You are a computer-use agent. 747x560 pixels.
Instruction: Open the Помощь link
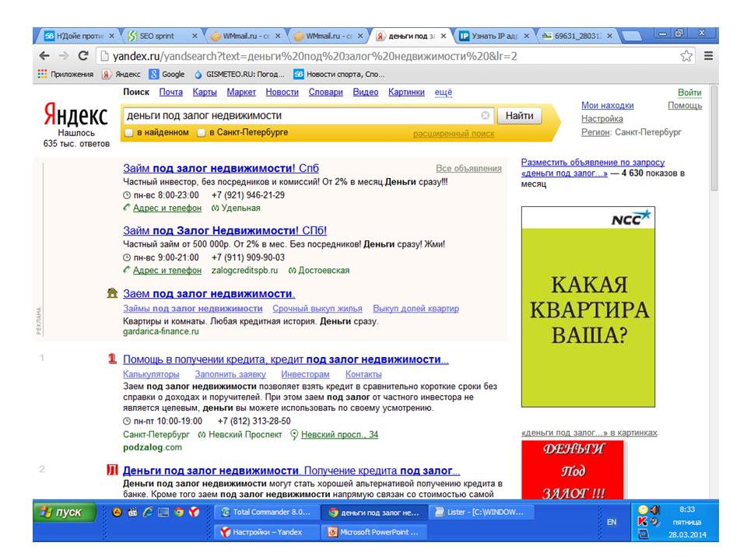click(685, 105)
